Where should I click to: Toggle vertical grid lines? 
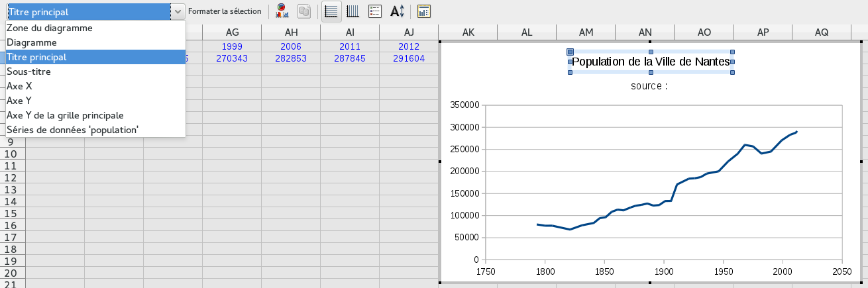click(x=353, y=11)
